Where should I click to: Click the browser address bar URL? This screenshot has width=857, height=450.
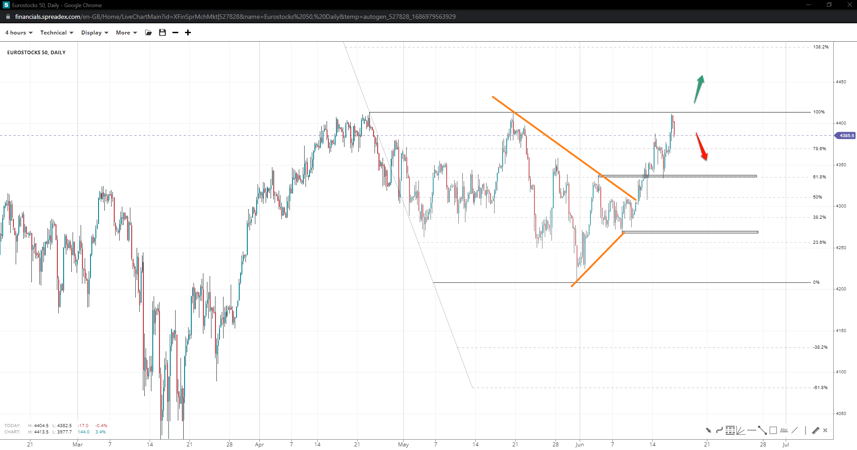click(240, 17)
